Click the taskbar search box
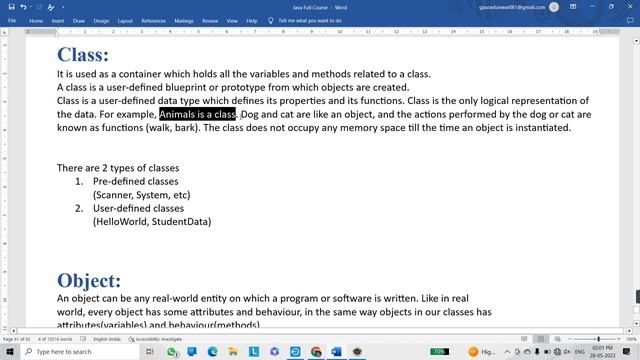The width and height of the screenshot is (640, 360). (80, 351)
